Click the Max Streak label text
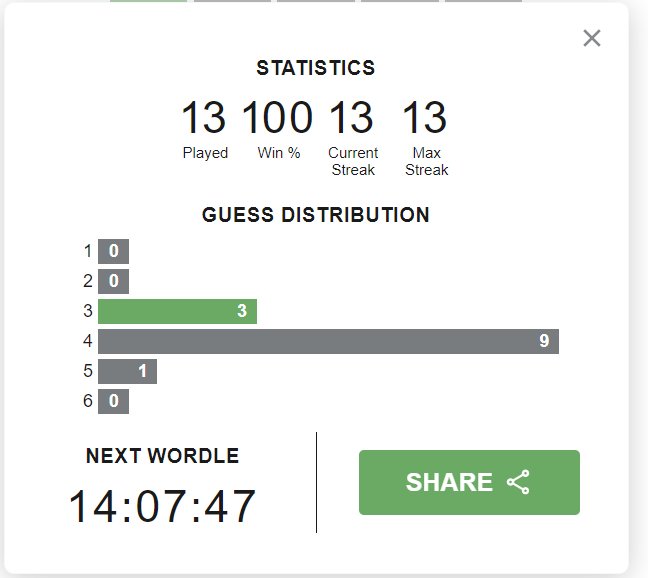The width and height of the screenshot is (648, 578). [426, 161]
